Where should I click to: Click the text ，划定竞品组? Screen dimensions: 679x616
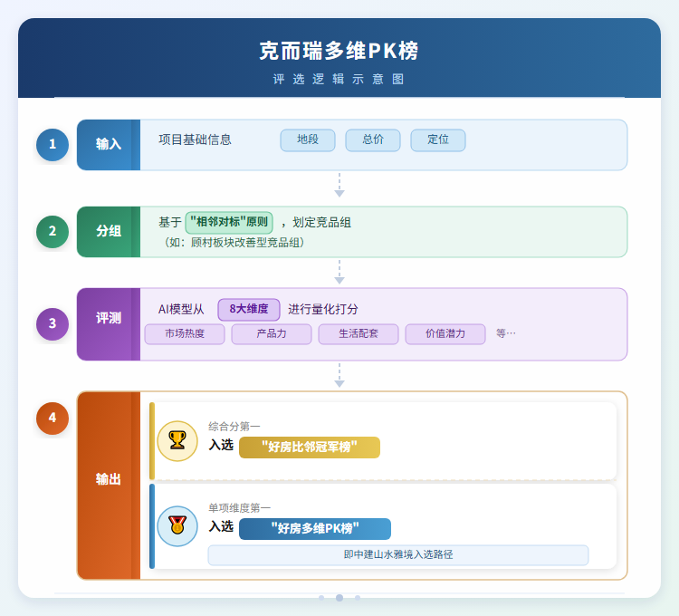316,223
